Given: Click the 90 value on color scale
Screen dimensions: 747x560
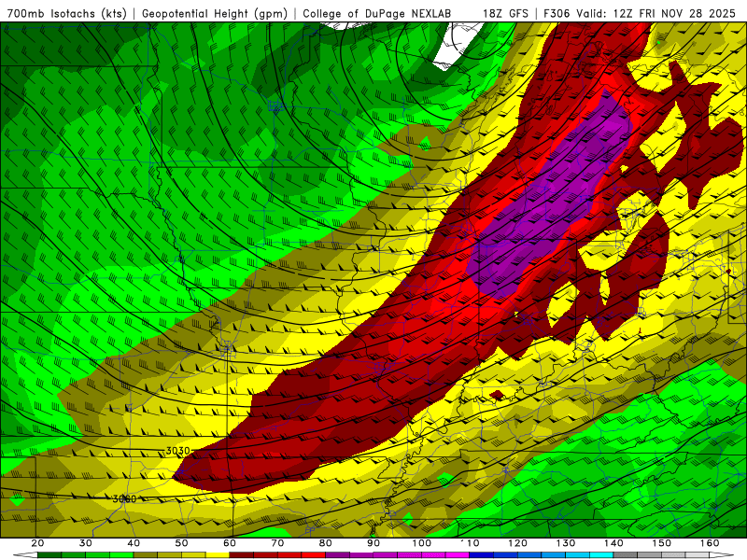Looking at the screenshot, I should coord(373,543).
